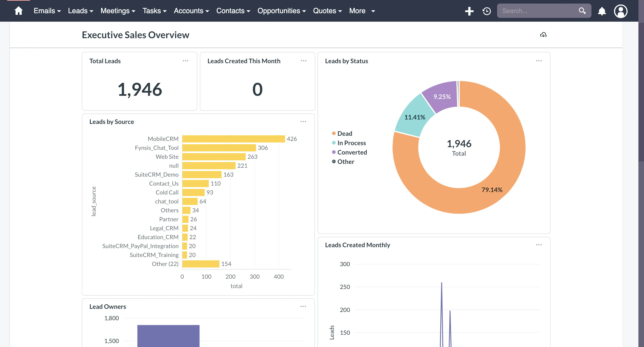Viewport: 644px width, 347px height.
Task: Open the user profile avatar menu
Action: click(x=621, y=11)
